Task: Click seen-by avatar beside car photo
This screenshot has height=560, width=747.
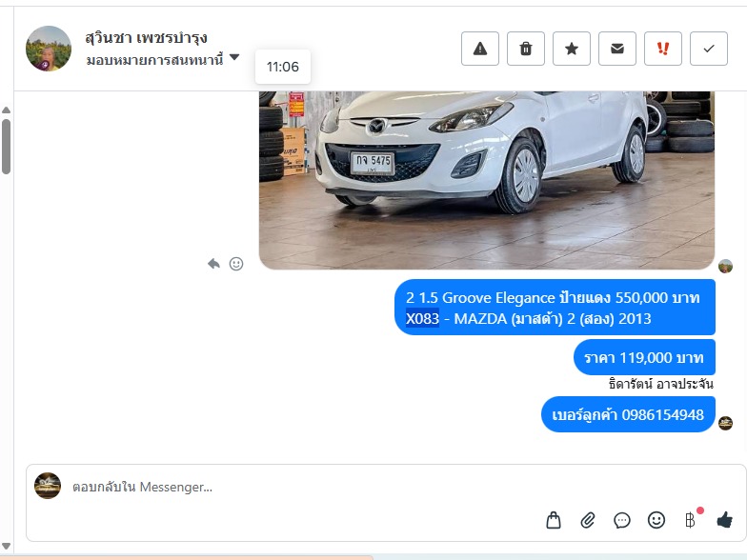Action: pos(725,267)
